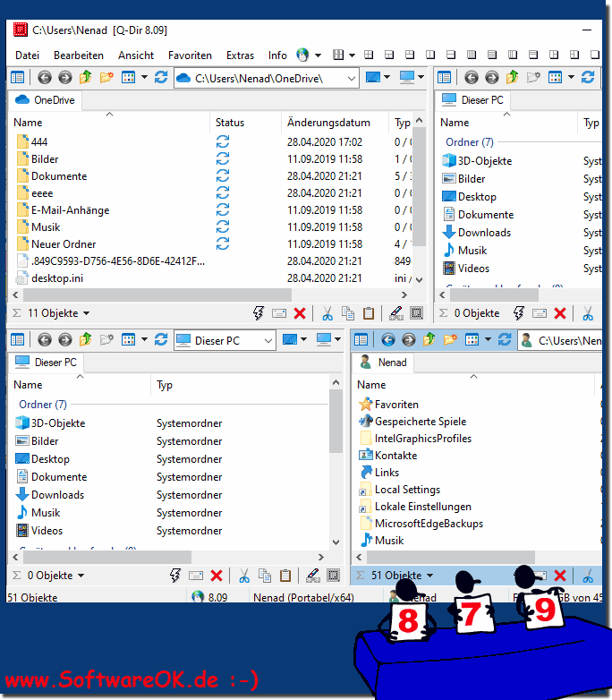
Task: Open address dropdown showing C:\Users\Nenad\OneDrive\
Action: [352, 79]
